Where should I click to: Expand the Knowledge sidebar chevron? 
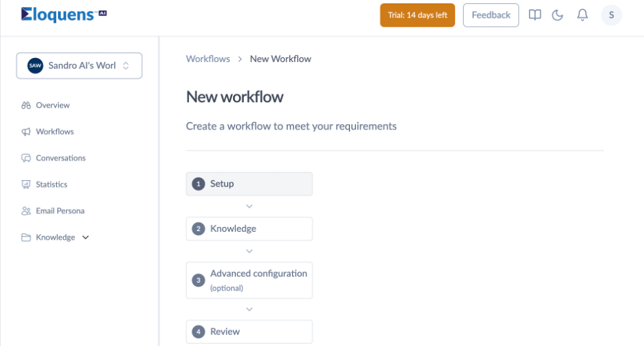[x=86, y=237]
